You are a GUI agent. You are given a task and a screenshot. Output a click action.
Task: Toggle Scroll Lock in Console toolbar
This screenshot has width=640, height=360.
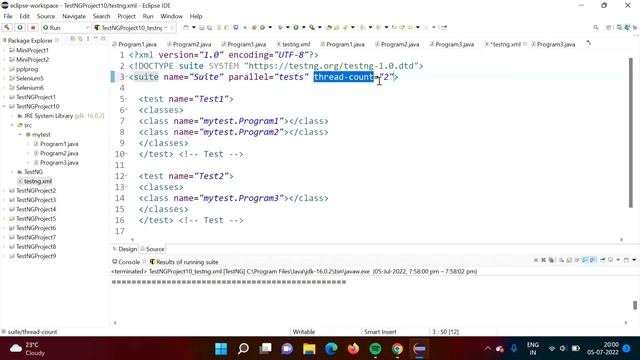(x=569, y=260)
